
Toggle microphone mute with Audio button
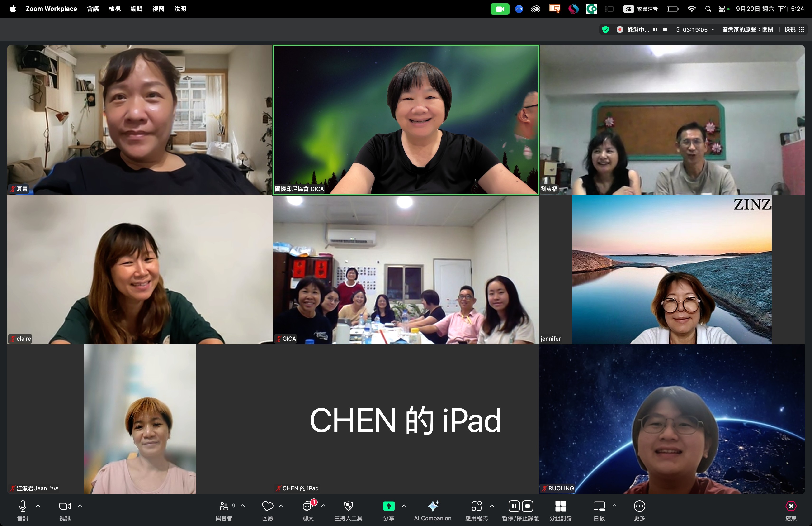pos(23,506)
